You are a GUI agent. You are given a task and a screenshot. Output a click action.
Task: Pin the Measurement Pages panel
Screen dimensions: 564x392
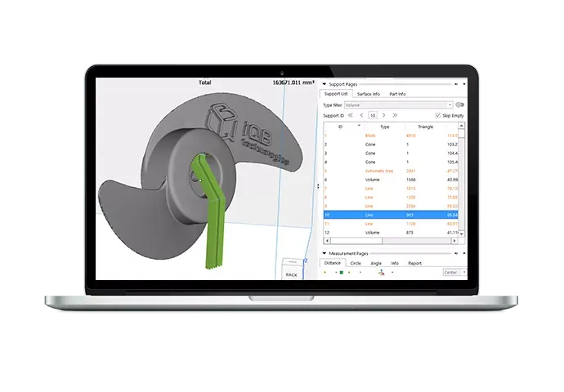pos(456,253)
